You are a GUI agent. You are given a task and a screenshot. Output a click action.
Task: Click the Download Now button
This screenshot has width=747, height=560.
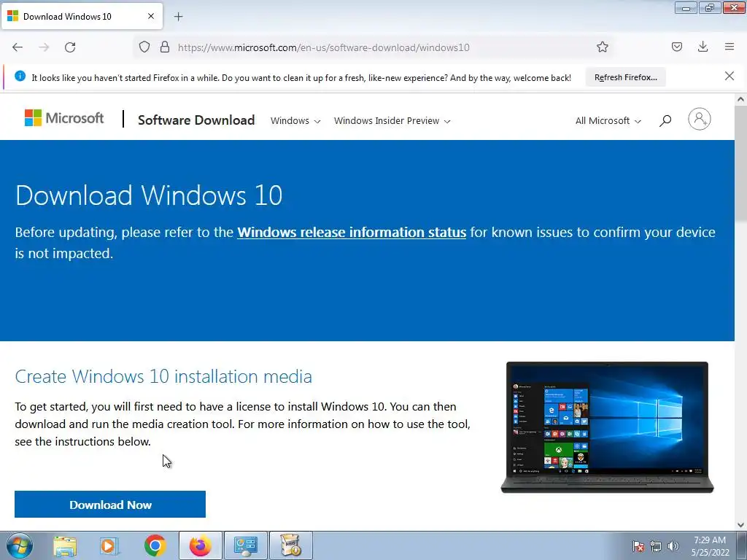[x=110, y=505]
